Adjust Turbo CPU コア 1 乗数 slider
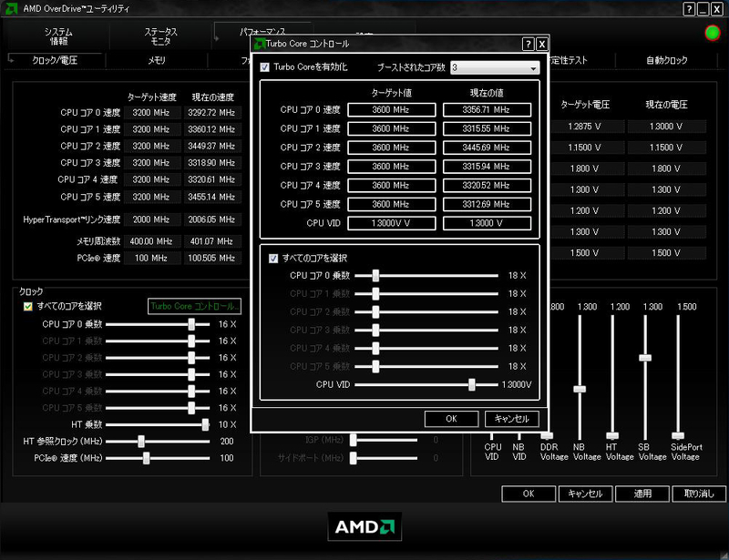 375,294
